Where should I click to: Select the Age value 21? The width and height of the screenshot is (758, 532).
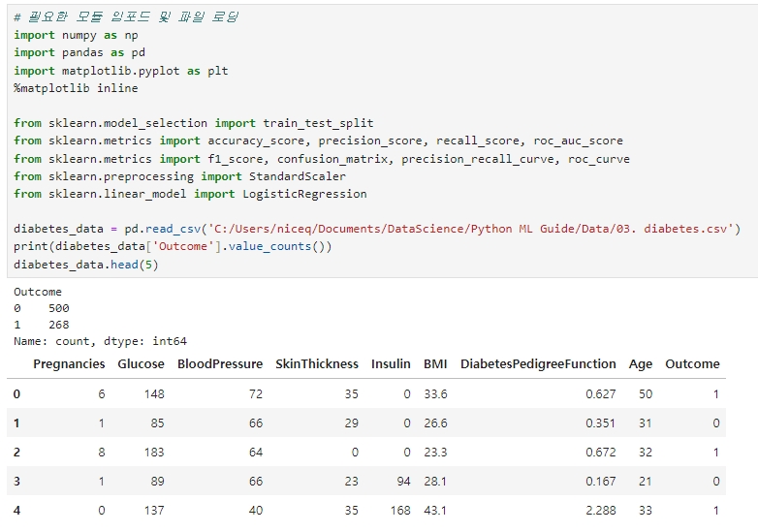click(646, 482)
